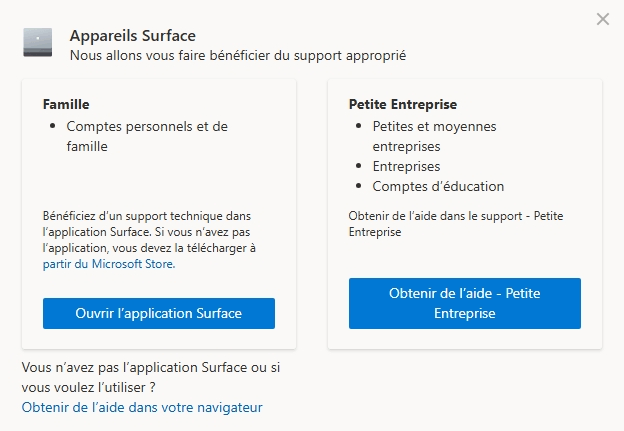Click the bullet dot before 'Comptes d'éducation'

click(x=359, y=186)
